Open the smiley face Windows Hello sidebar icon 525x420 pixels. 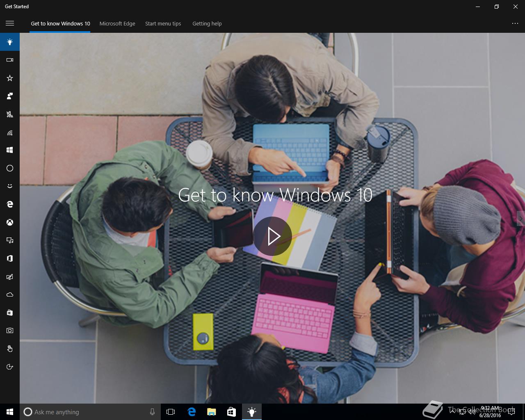coord(10,186)
